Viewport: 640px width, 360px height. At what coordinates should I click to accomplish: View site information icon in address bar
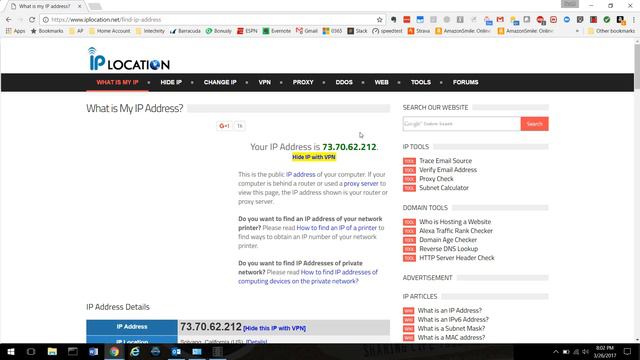[46, 20]
